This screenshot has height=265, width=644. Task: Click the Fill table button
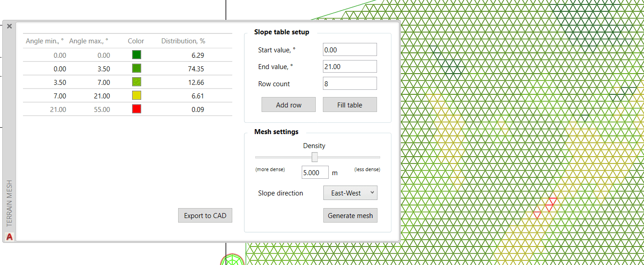click(x=350, y=105)
